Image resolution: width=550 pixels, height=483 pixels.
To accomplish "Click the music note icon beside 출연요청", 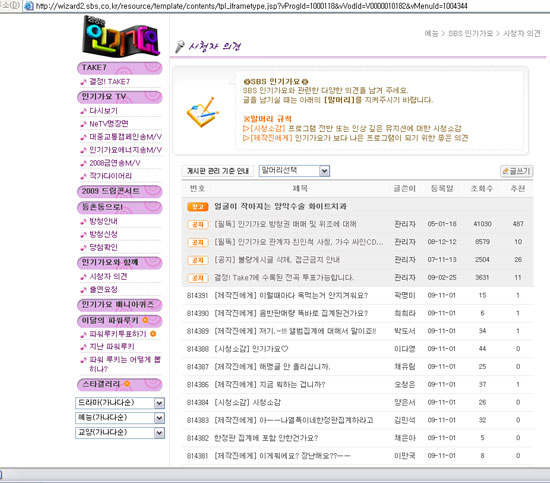I will [x=83, y=290].
